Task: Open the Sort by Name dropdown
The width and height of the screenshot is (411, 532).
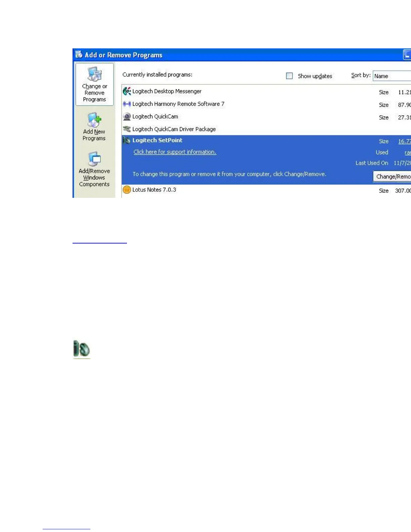Action: tap(392, 76)
